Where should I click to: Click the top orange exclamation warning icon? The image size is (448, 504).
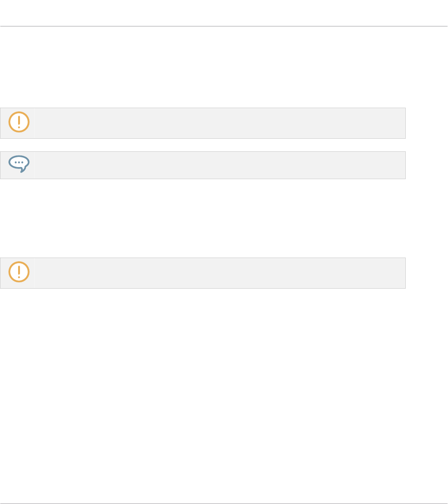point(19,122)
